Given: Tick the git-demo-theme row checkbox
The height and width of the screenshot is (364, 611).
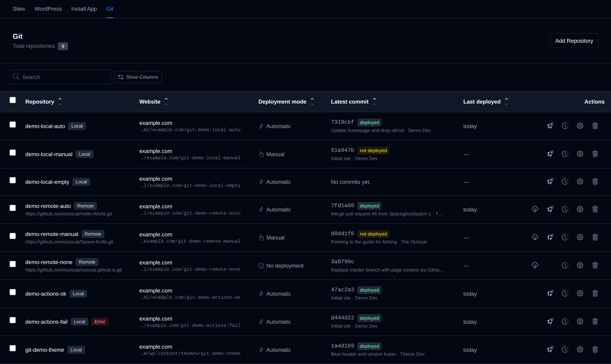Looking at the screenshot, I should [12, 348].
